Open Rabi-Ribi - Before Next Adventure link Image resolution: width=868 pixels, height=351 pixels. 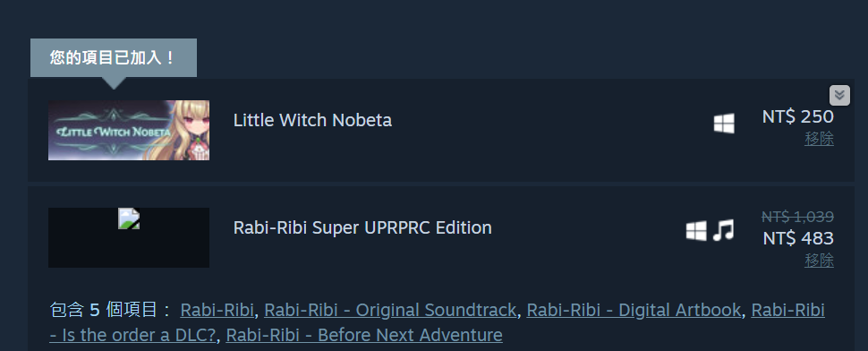pos(364,335)
